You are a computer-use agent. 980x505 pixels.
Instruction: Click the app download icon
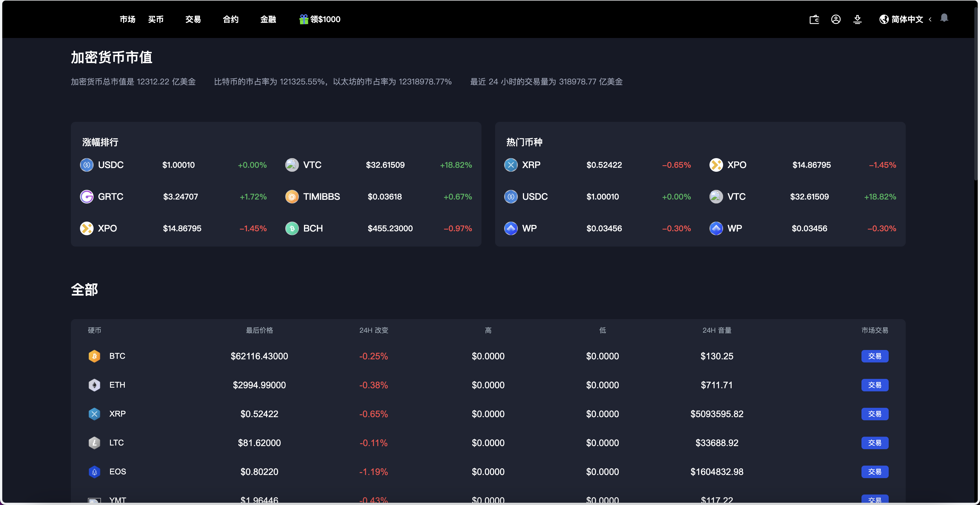(857, 19)
